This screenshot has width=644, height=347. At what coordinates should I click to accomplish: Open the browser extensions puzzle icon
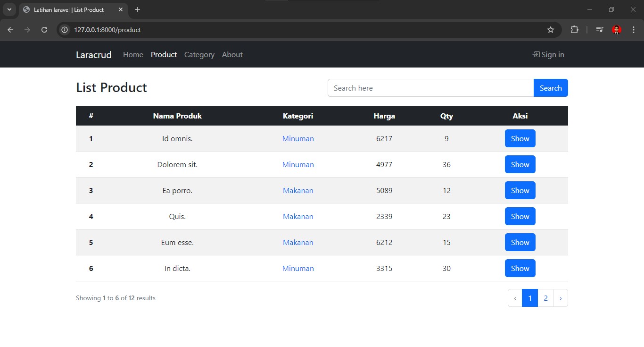click(574, 30)
